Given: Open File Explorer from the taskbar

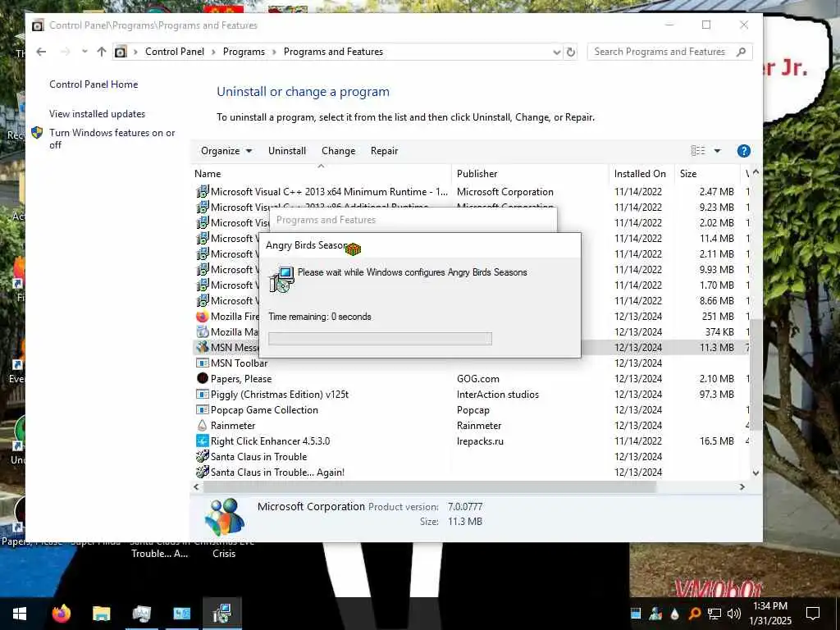Looking at the screenshot, I should [101, 614].
